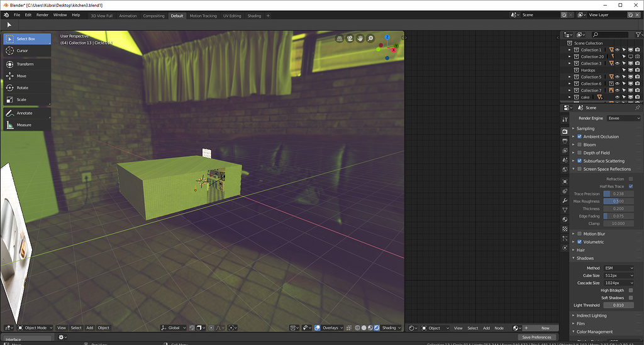Select the Cursor tool
This screenshot has width=644, height=345.
coord(27,51)
